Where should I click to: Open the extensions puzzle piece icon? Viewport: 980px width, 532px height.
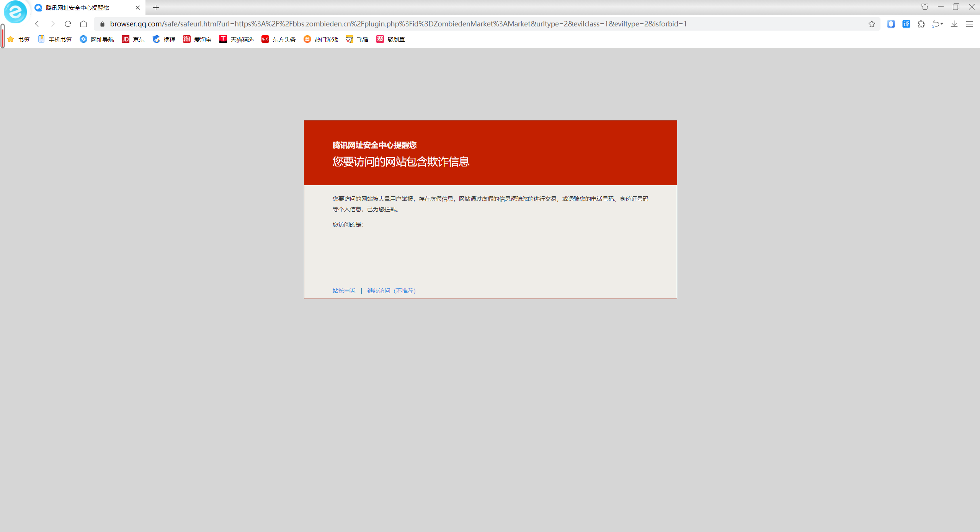point(921,24)
